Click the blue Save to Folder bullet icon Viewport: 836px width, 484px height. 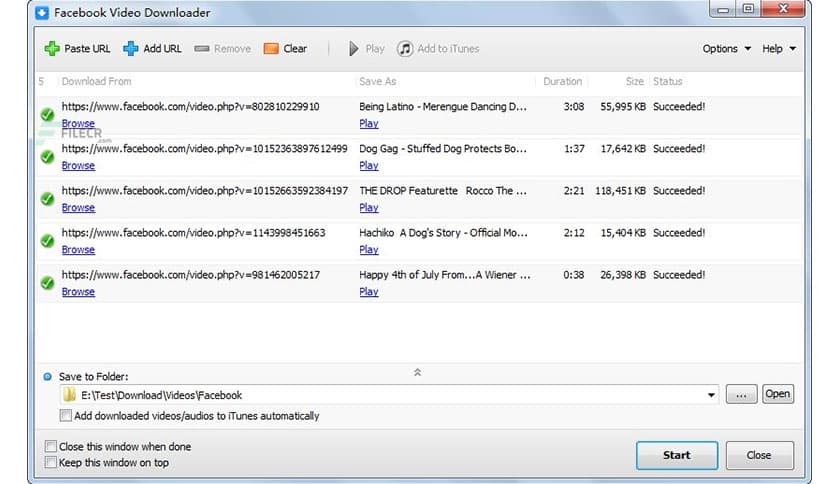tap(47, 377)
